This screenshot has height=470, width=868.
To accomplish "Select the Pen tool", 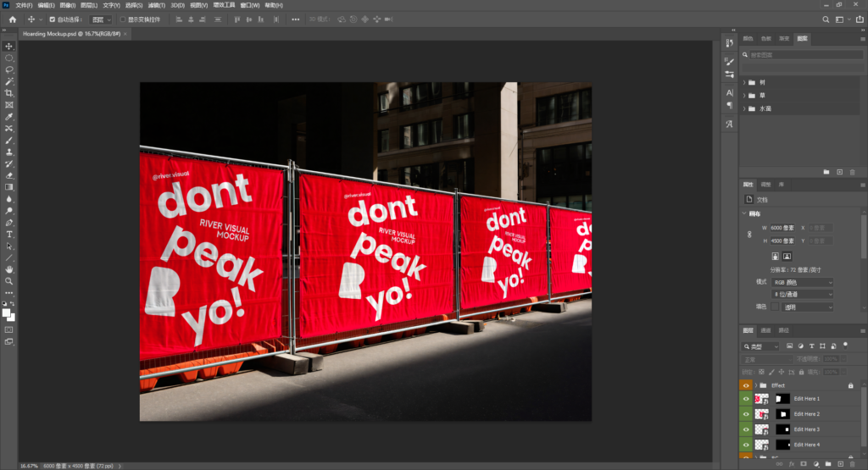I will click(8, 222).
